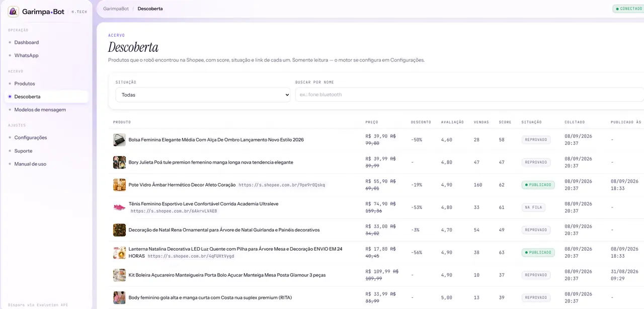
Task: Open the Lanterna Natalina shopee link
Action: [191, 256]
